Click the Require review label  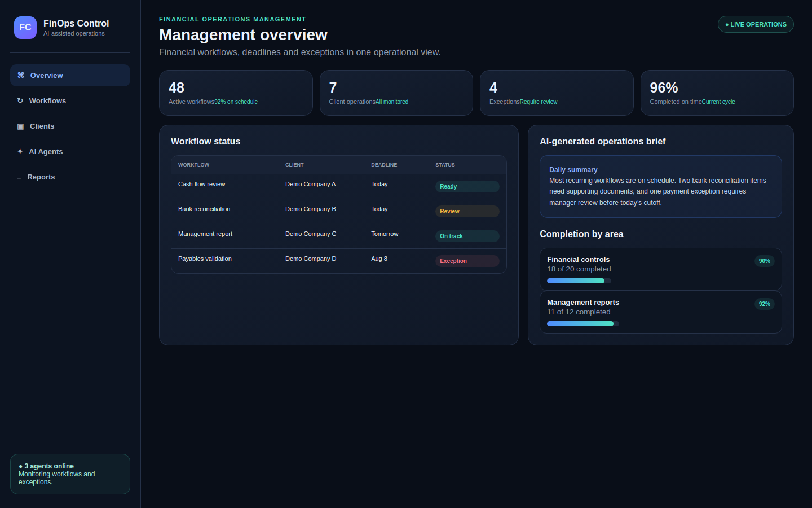(539, 102)
